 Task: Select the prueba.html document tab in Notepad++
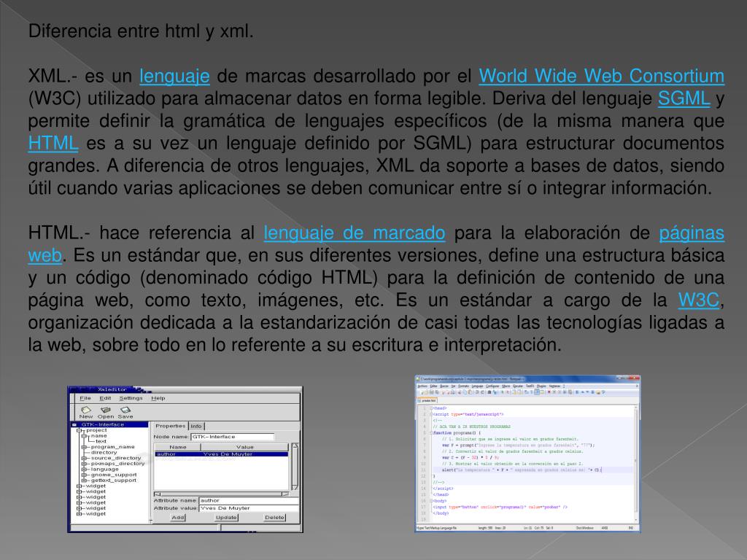[x=427, y=400]
